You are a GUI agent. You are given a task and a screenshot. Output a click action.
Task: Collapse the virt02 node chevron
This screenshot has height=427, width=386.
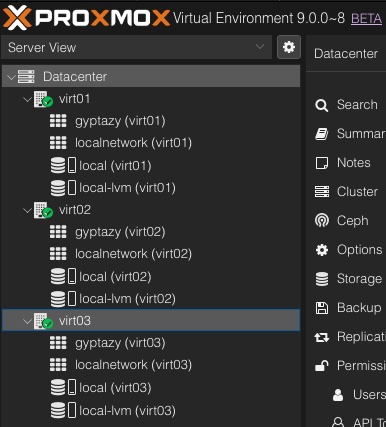(x=27, y=210)
